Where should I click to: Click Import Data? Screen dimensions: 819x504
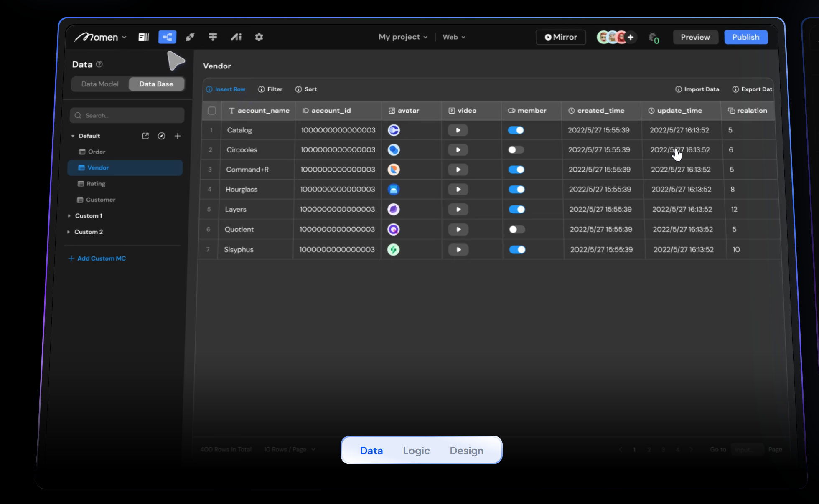697,89
